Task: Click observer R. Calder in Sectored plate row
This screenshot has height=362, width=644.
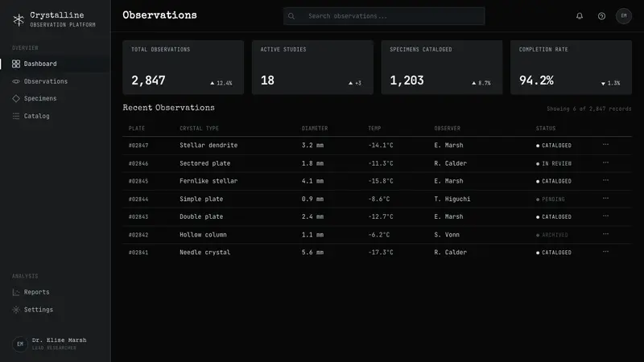Action: [x=451, y=163]
